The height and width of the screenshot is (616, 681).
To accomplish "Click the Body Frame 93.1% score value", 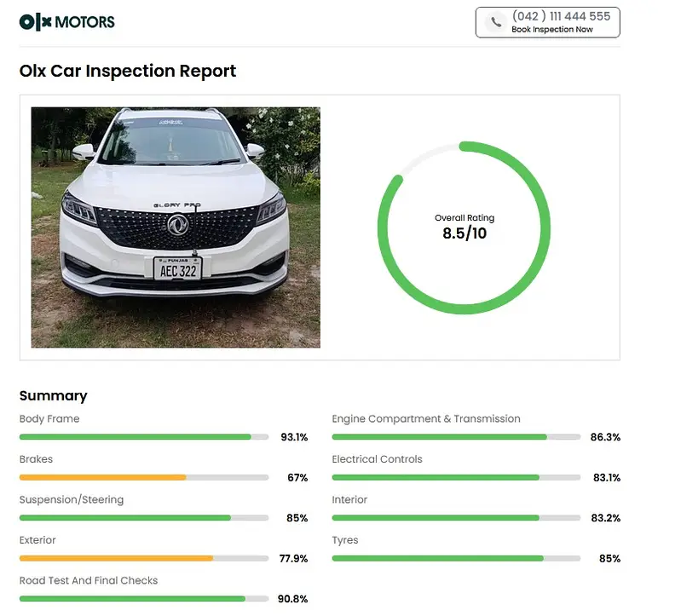I will (294, 437).
